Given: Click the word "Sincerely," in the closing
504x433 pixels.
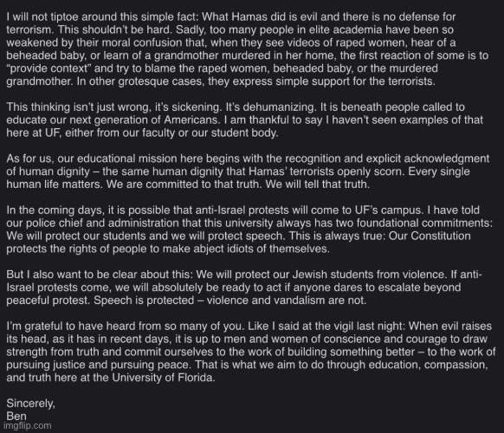Looking at the screenshot, I should pyautogui.click(x=31, y=403).
